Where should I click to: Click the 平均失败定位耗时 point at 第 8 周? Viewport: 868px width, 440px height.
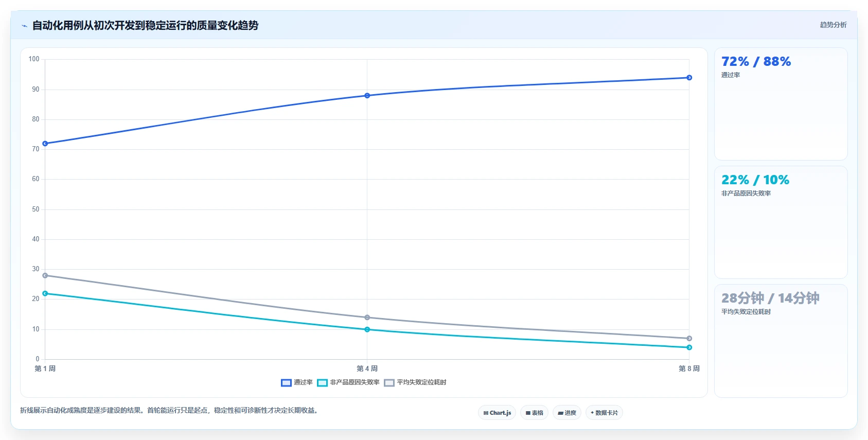689,338
